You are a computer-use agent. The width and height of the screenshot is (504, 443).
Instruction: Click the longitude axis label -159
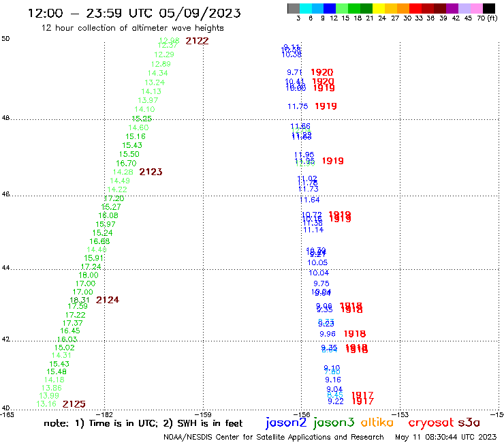point(203,414)
